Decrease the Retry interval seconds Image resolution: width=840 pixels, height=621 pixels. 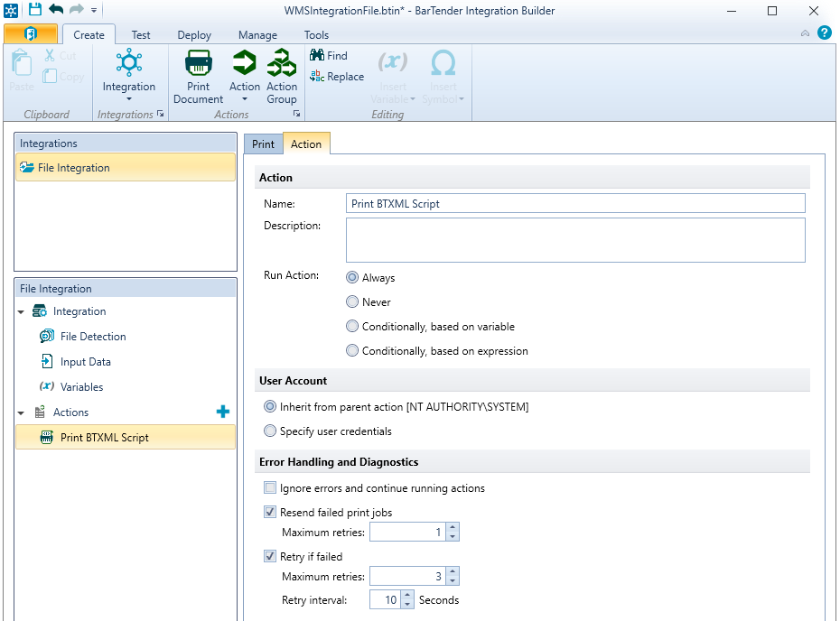point(407,605)
